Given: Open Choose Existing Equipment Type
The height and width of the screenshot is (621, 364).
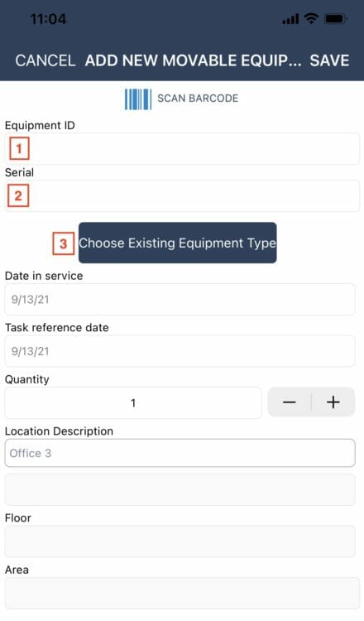Looking at the screenshot, I should tap(177, 243).
